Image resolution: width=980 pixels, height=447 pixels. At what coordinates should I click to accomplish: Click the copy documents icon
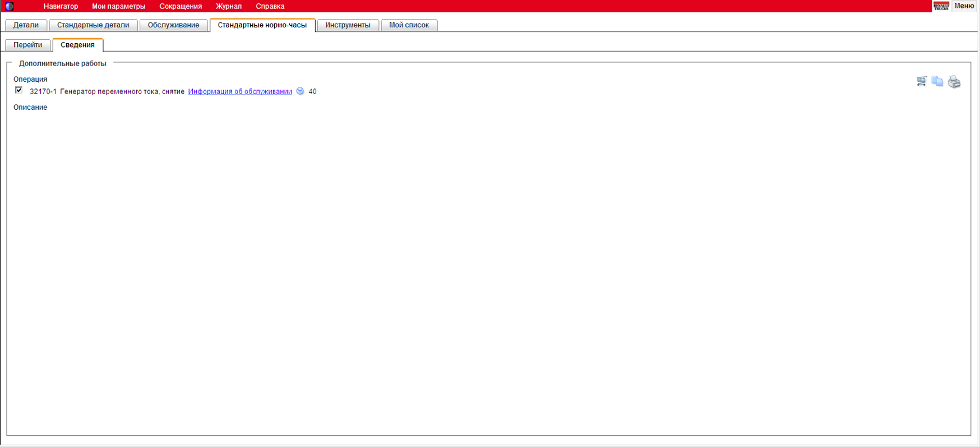point(937,81)
